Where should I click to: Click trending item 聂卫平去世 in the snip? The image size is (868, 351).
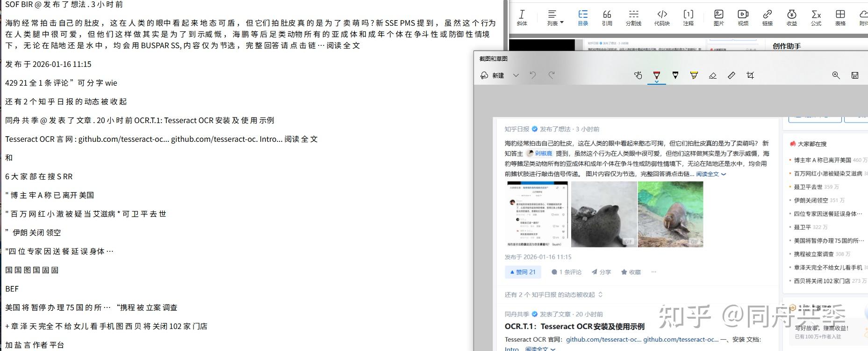(x=808, y=187)
